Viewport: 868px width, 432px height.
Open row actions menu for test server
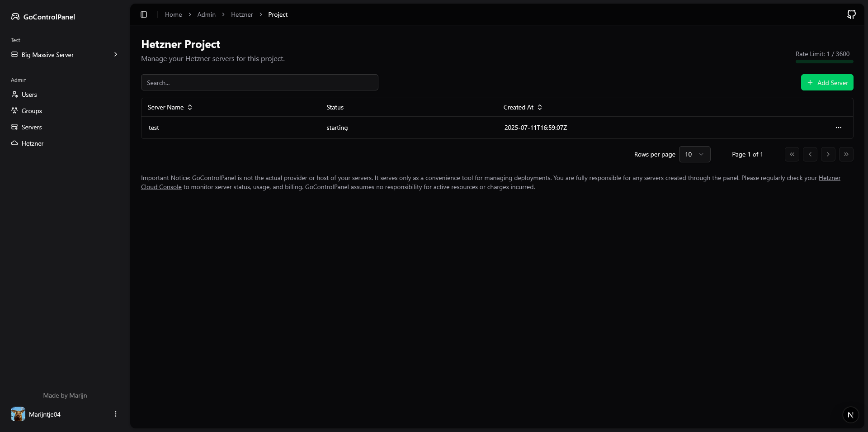click(x=839, y=128)
